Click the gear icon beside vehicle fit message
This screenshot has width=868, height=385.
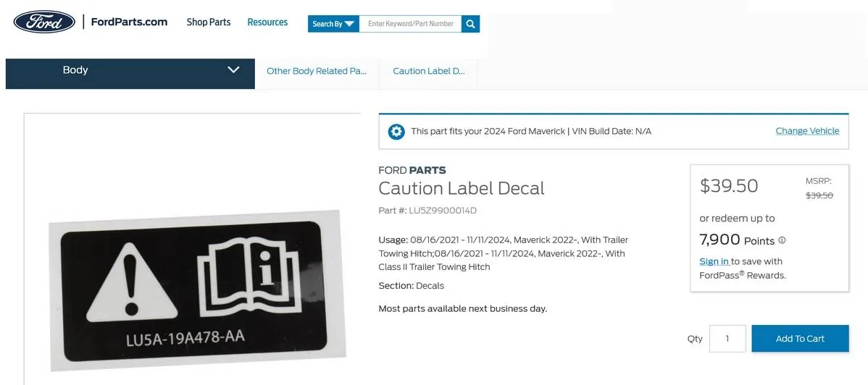tap(396, 132)
